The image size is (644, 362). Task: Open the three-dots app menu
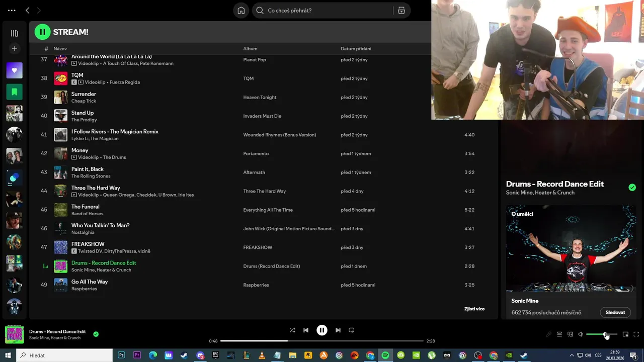click(12, 11)
